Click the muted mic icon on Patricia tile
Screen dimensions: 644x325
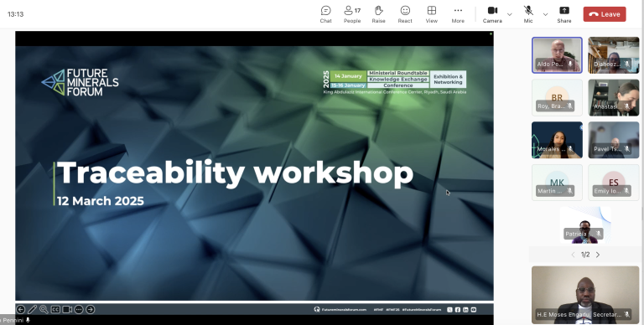(598, 234)
